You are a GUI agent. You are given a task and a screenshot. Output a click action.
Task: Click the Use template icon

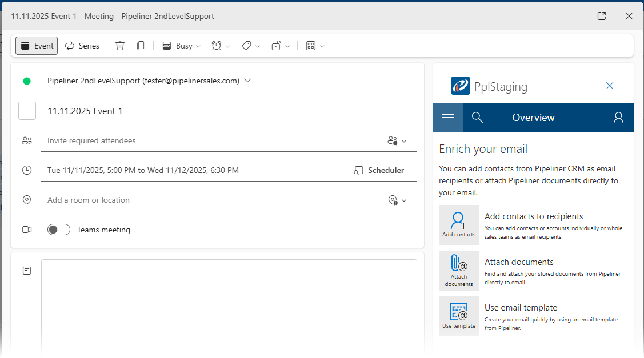[459, 315]
